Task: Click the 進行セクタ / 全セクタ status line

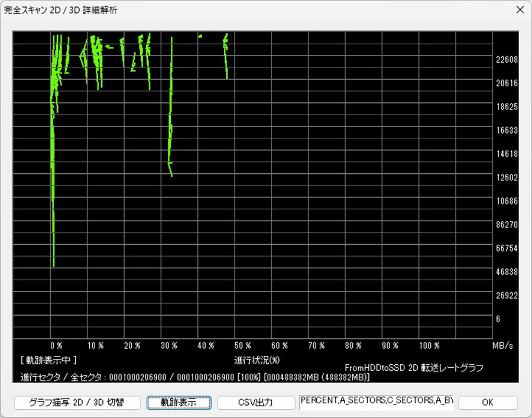Action: click(x=195, y=377)
